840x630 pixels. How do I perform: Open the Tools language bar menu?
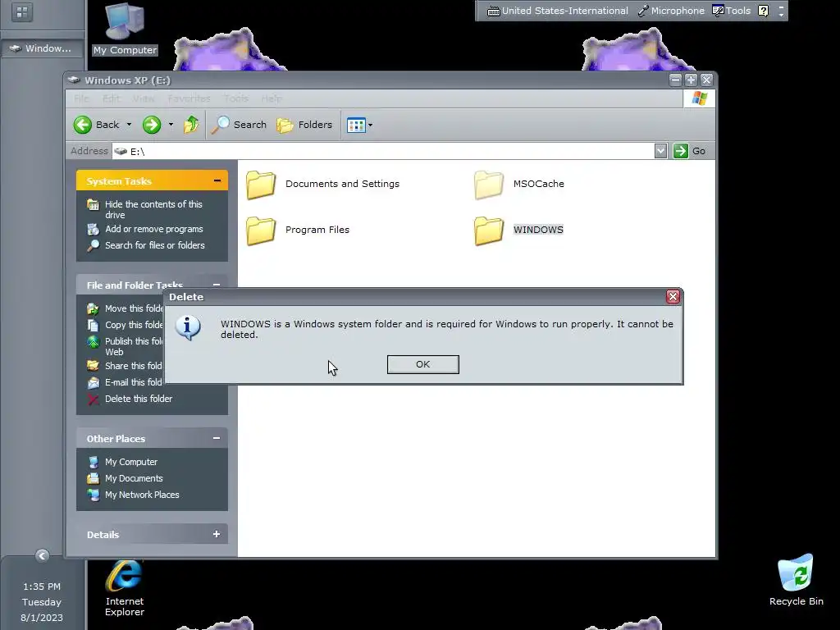coord(731,11)
